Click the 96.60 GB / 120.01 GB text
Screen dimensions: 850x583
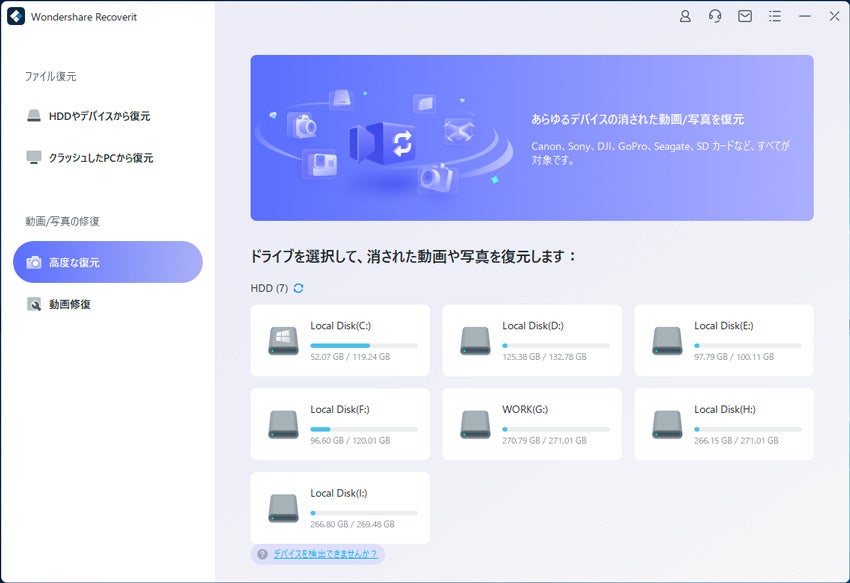click(x=350, y=440)
